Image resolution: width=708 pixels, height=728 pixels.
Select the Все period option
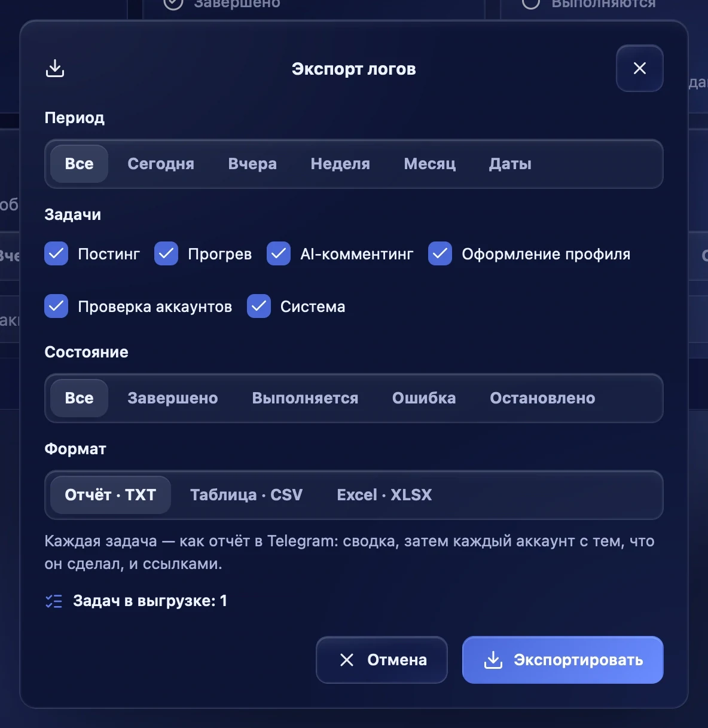(79, 164)
